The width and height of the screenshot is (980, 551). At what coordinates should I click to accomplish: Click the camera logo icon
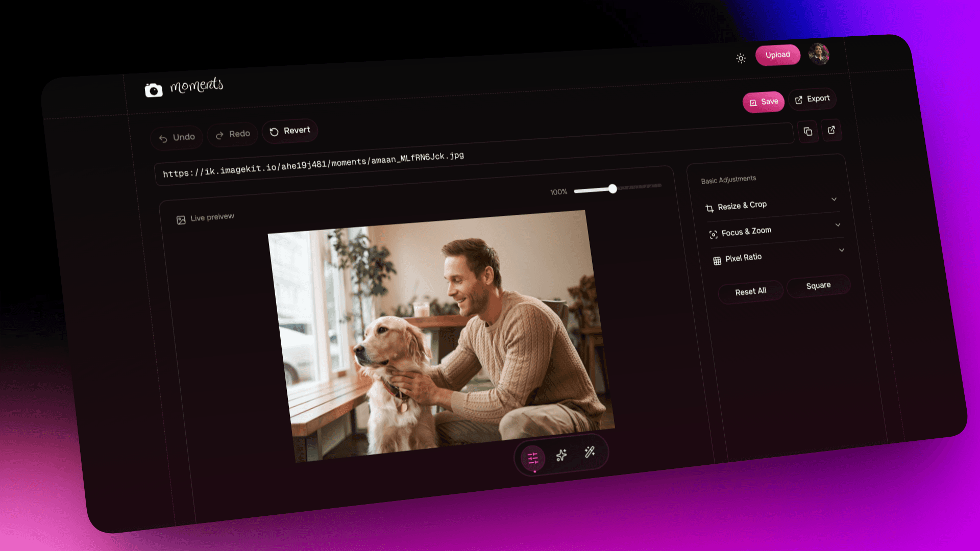click(153, 90)
